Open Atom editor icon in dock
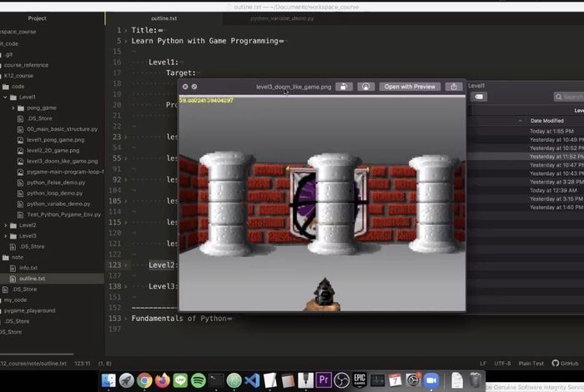This screenshot has height=392, width=584. 234,380
